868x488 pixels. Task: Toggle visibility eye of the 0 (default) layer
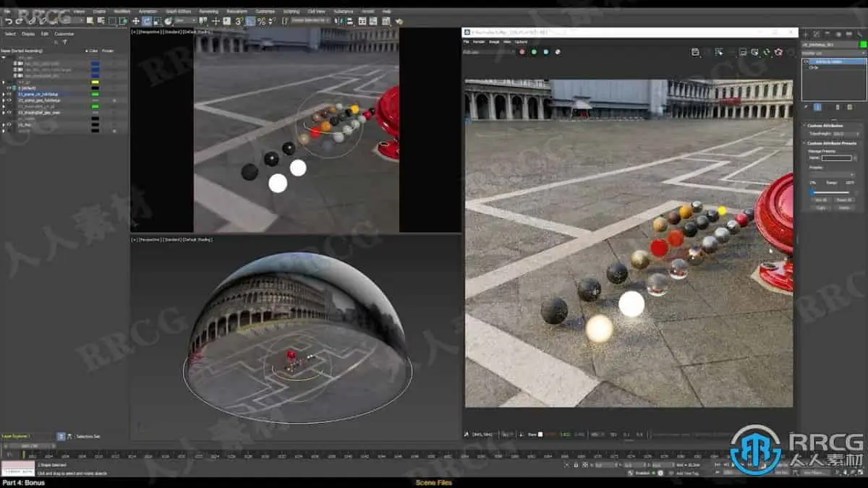click(9, 87)
